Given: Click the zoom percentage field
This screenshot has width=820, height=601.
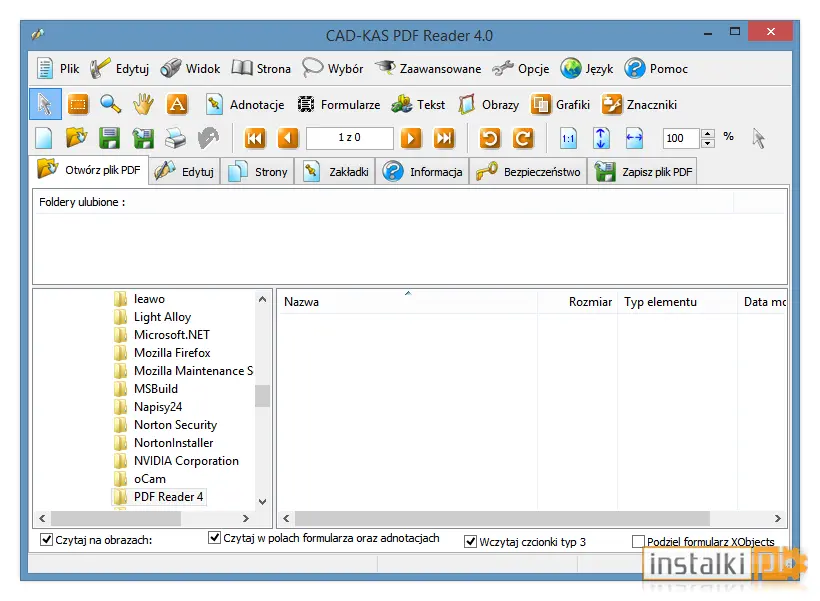Looking at the screenshot, I should coord(681,138).
